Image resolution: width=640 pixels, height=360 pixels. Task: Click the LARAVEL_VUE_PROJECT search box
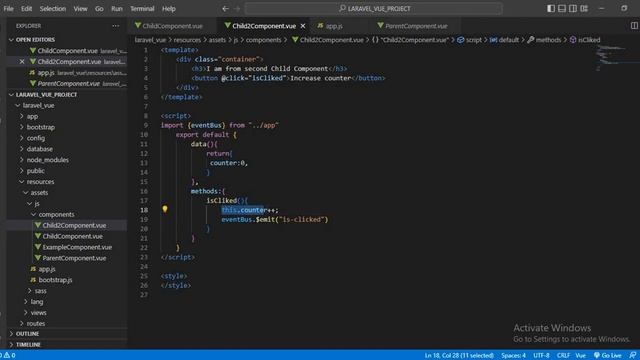(373, 9)
